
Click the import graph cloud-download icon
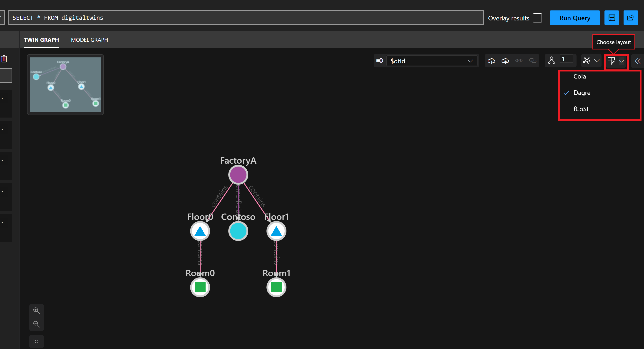(x=491, y=61)
